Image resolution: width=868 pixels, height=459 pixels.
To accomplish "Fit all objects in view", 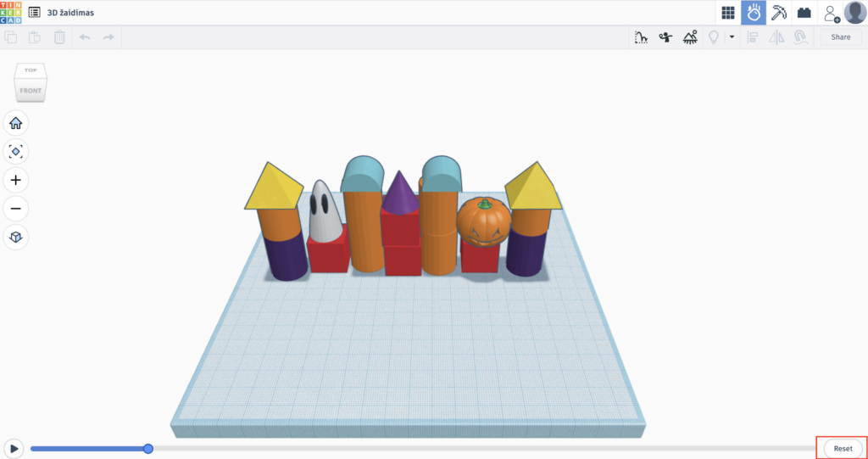I will tap(15, 152).
